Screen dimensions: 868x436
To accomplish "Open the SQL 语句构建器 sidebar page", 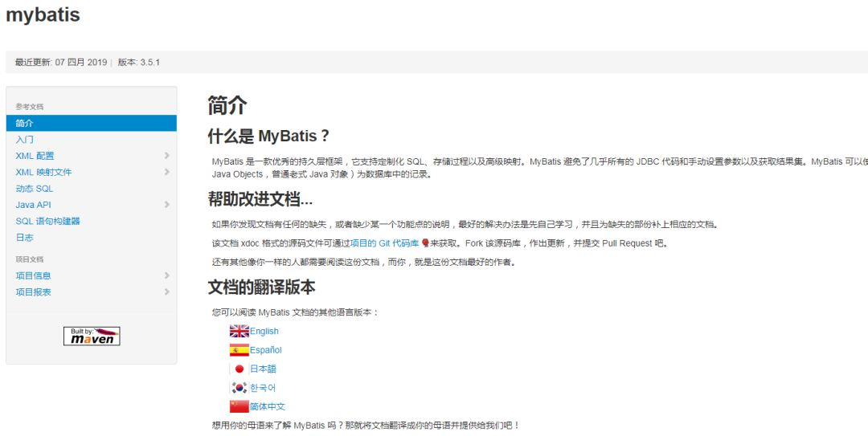I will tap(47, 222).
